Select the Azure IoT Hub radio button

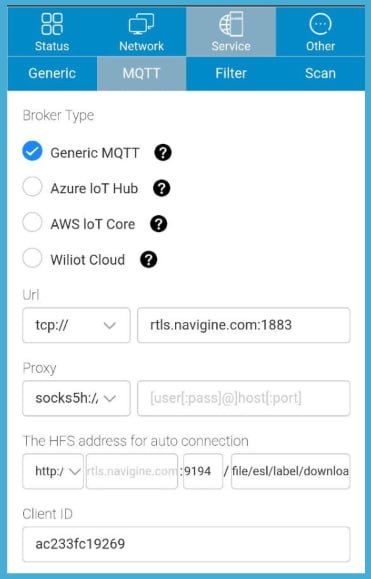[32, 186]
